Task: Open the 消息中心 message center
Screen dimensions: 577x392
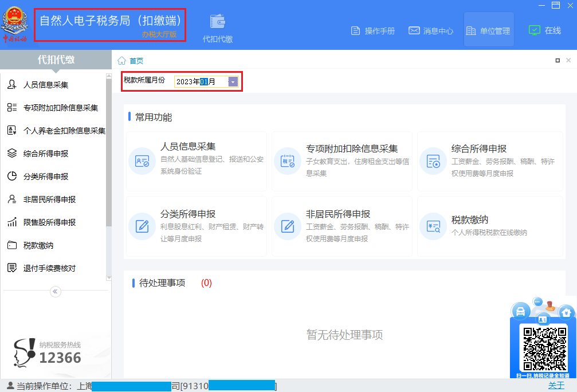Action: click(x=431, y=32)
